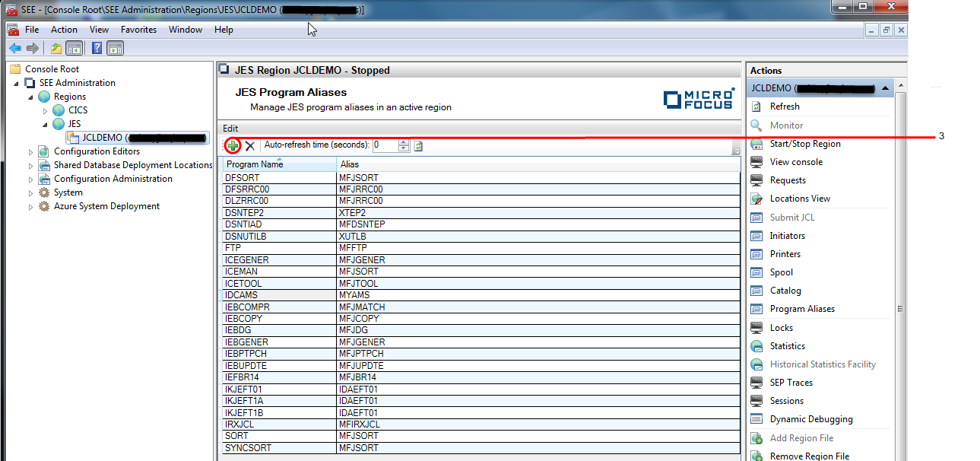Click the back arrow in the toolbar
The image size is (980, 461).
click(14, 49)
